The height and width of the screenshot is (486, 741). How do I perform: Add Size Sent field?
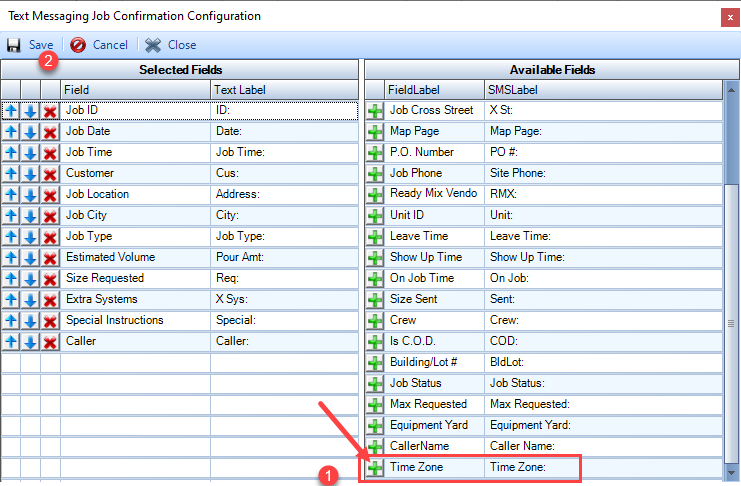(x=375, y=300)
